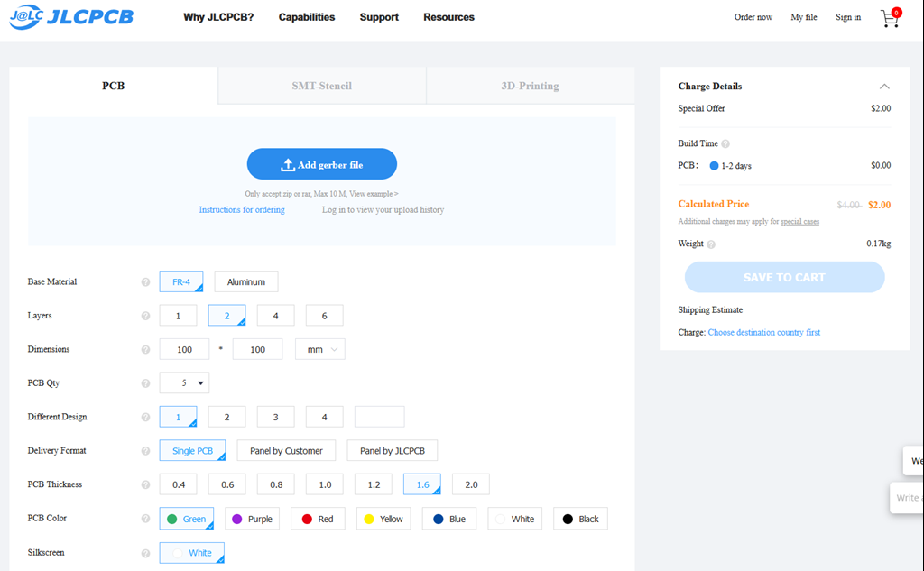Select the Aluminum base material option
924x571 pixels.
coord(245,281)
